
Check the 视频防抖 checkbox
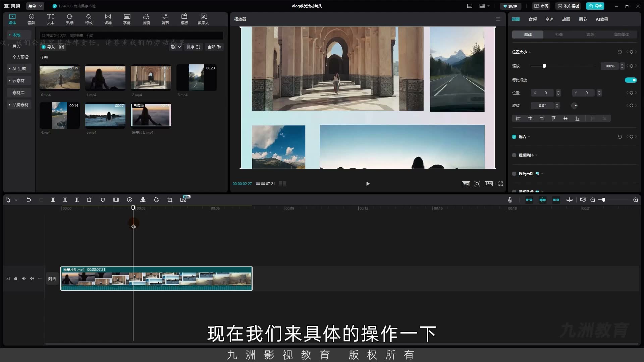[x=514, y=155]
